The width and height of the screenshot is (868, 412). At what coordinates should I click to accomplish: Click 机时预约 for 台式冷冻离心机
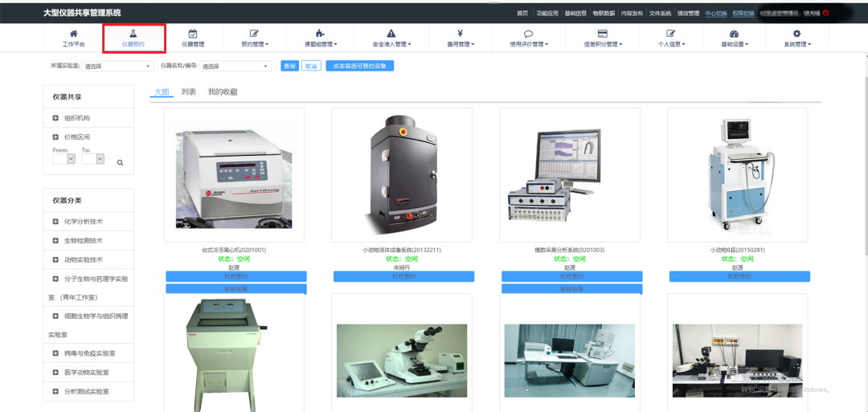coord(236,276)
